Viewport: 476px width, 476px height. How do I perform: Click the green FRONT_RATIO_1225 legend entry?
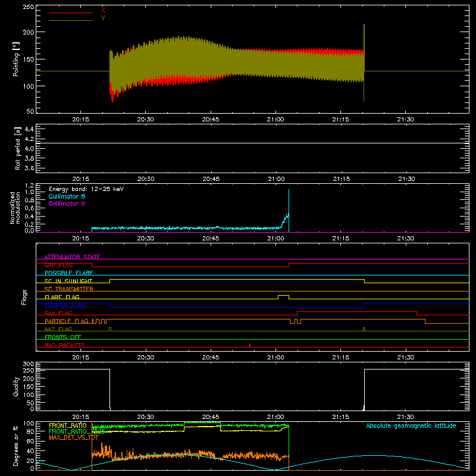point(77,431)
